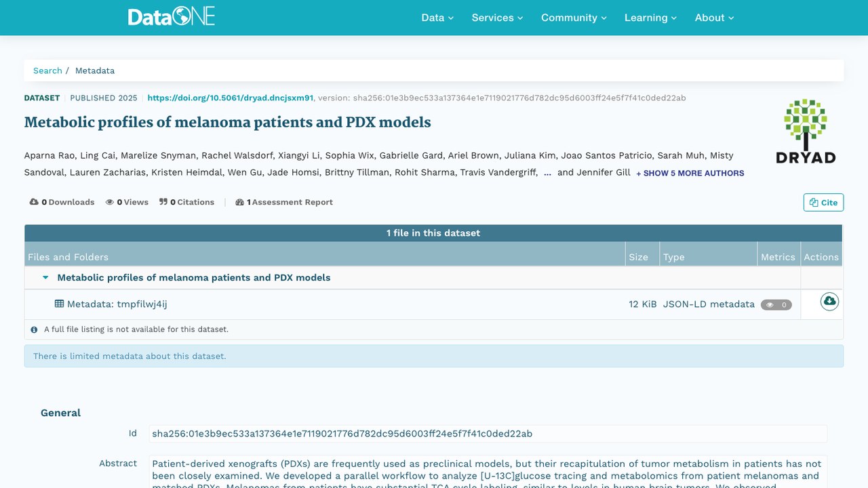Image resolution: width=868 pixels, height=488 pixels.
Task: Click the JSON-LD metadata type cell
Action: point(709,304)
